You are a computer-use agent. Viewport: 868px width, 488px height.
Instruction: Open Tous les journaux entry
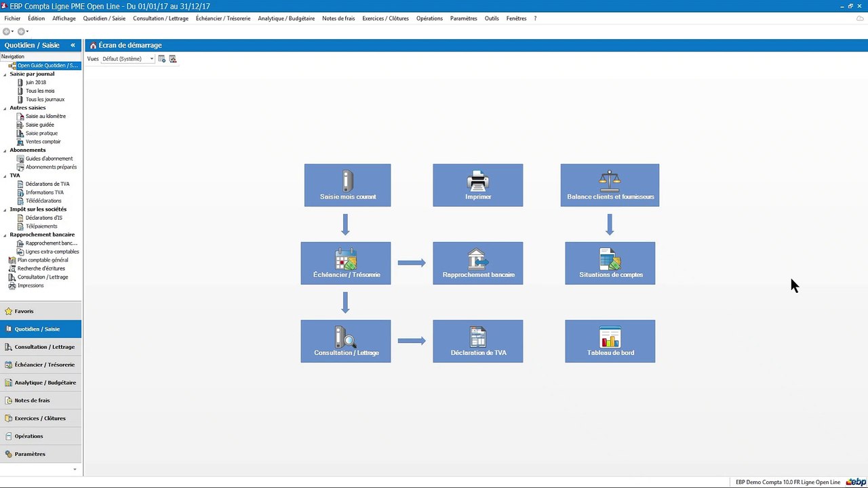[45, 100]
